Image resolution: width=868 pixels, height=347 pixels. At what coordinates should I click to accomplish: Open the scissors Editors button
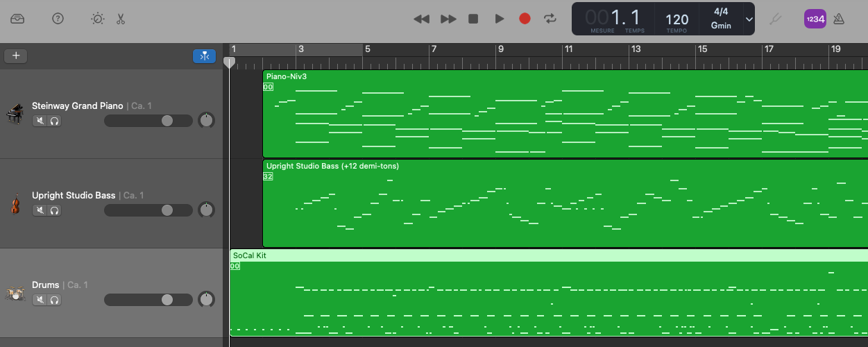121,19
